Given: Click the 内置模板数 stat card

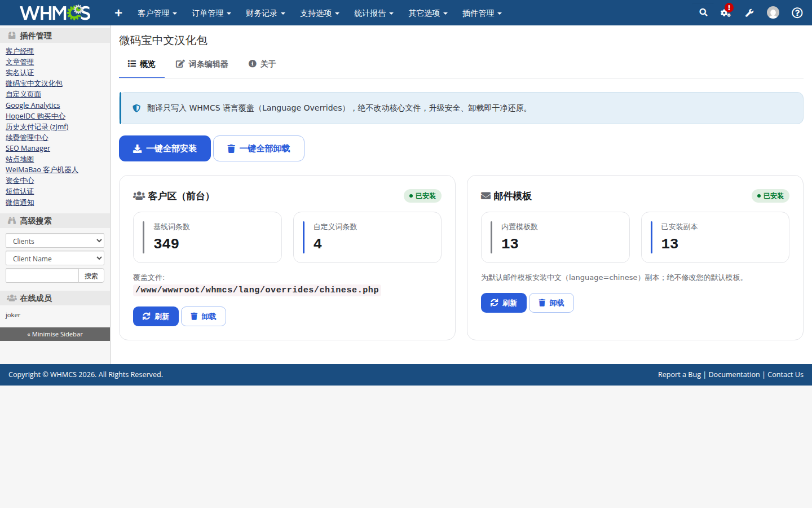Looking at the screenshot, I should coord(555,237).
